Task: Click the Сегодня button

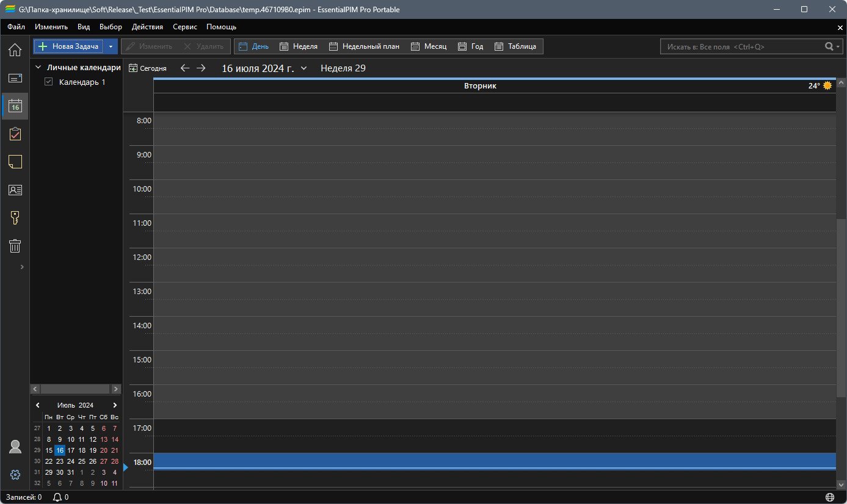Action: click(x=147, y=68)
